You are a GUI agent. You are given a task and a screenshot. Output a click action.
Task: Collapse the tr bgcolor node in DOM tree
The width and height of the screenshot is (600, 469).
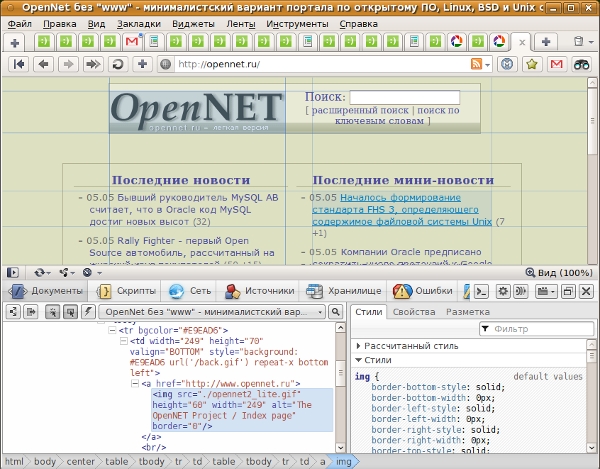tap(110, 330)
